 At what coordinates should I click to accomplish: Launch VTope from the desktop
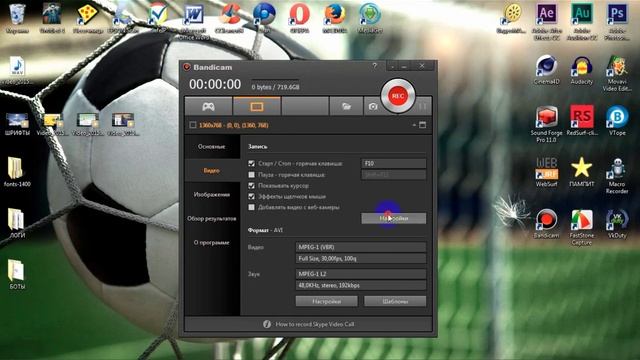tap(617, 121)
